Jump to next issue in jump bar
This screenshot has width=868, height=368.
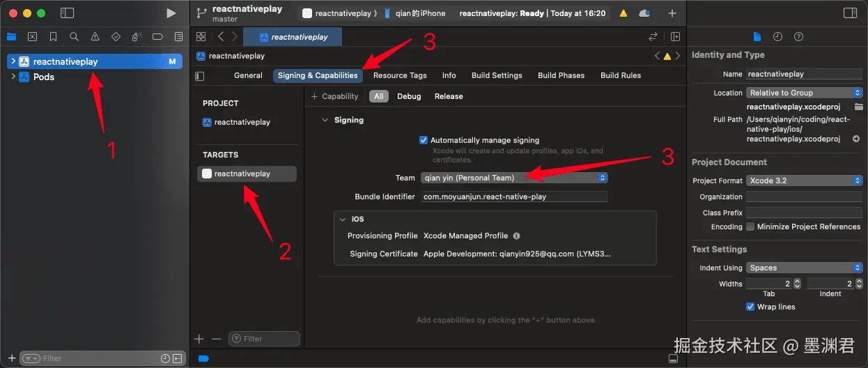coord(677,56)
